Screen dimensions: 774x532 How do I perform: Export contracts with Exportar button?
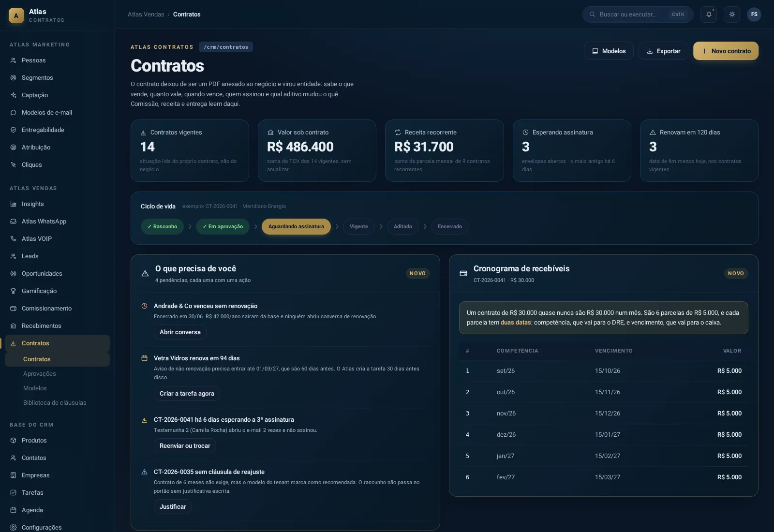coord(663,51)
